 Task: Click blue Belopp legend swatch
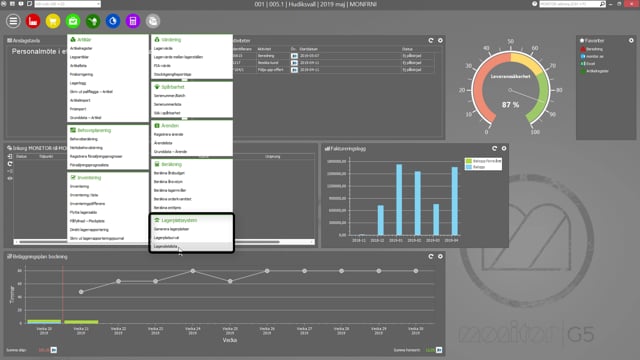[469, 167]
